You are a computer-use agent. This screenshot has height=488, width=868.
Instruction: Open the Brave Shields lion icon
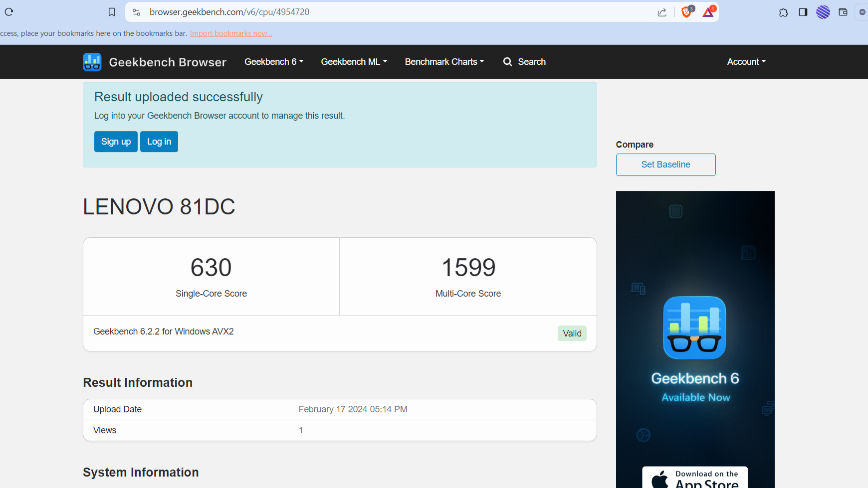click(x=687, y=11)
